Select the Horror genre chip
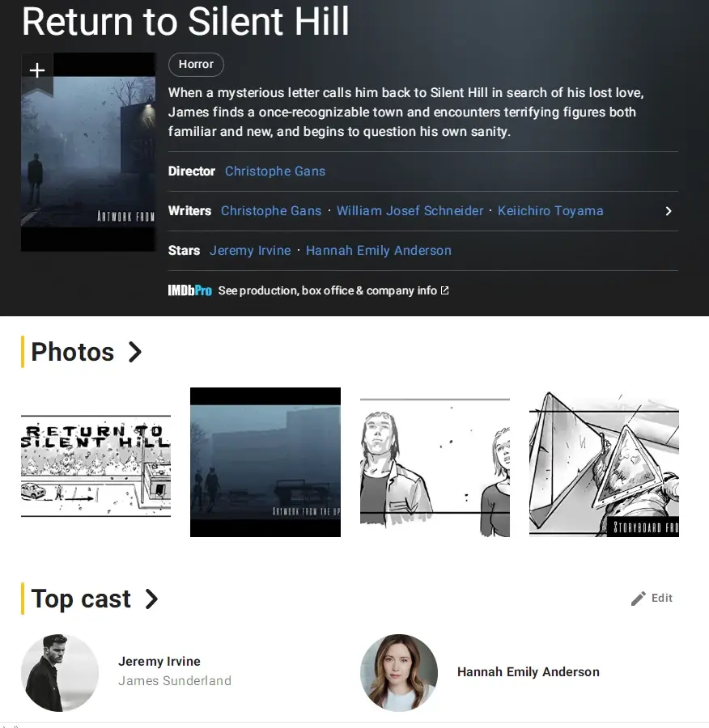 tap(196, 65)
